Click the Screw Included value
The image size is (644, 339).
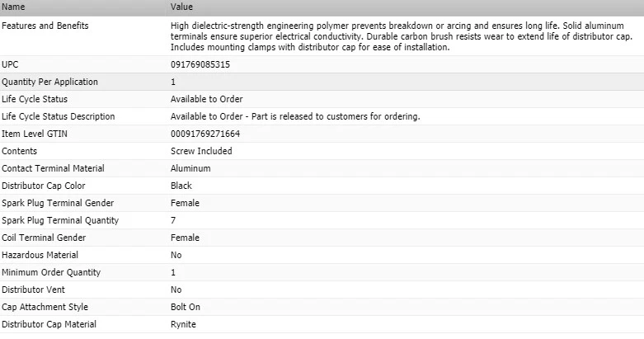click(201, 151)
